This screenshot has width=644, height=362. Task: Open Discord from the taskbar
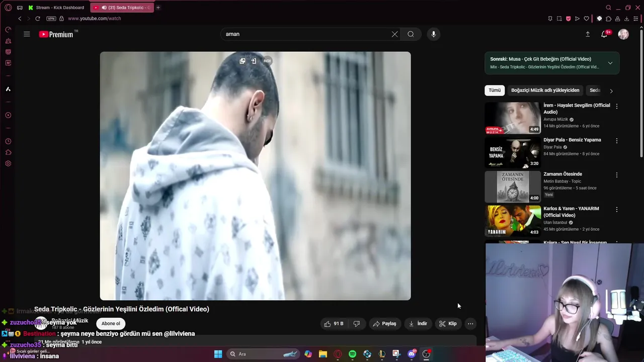tap(412, 354)
